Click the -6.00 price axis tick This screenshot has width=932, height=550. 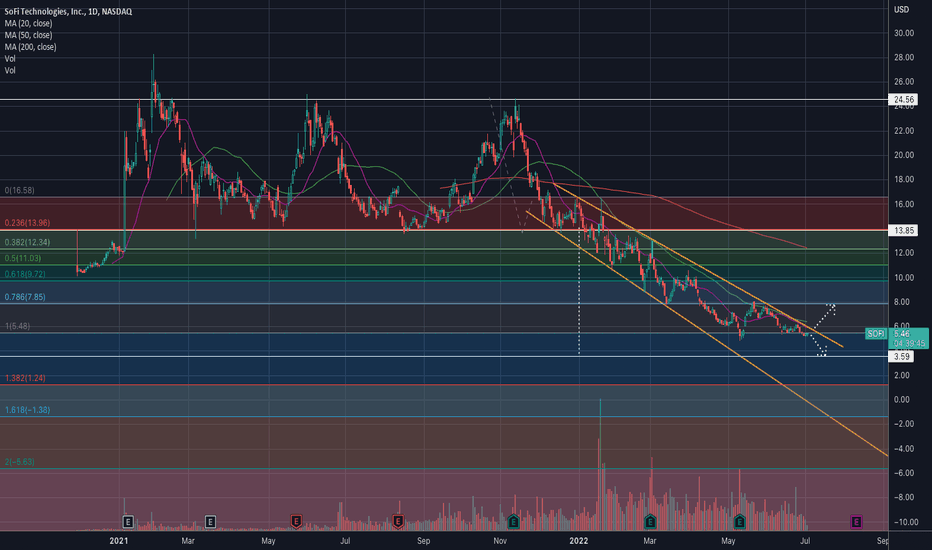[x=902, y=473]
